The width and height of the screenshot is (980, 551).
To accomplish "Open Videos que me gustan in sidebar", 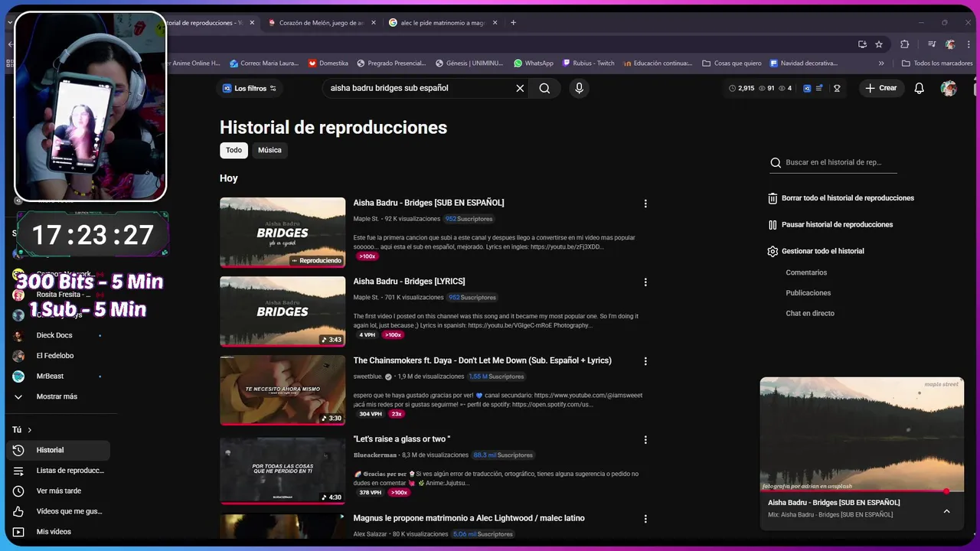I will [58, 511].
